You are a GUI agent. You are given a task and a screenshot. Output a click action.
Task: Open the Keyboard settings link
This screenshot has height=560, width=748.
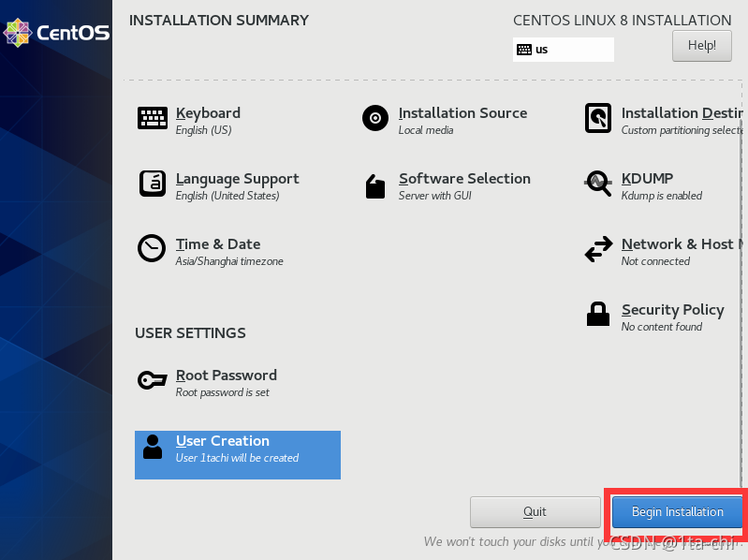tap(208, 113)
